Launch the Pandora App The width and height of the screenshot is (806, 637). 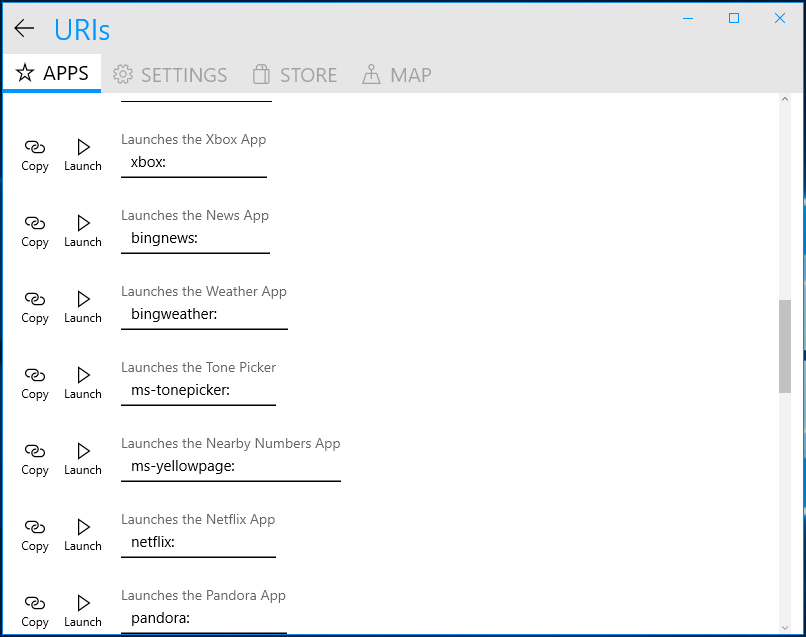pos(83,612)
